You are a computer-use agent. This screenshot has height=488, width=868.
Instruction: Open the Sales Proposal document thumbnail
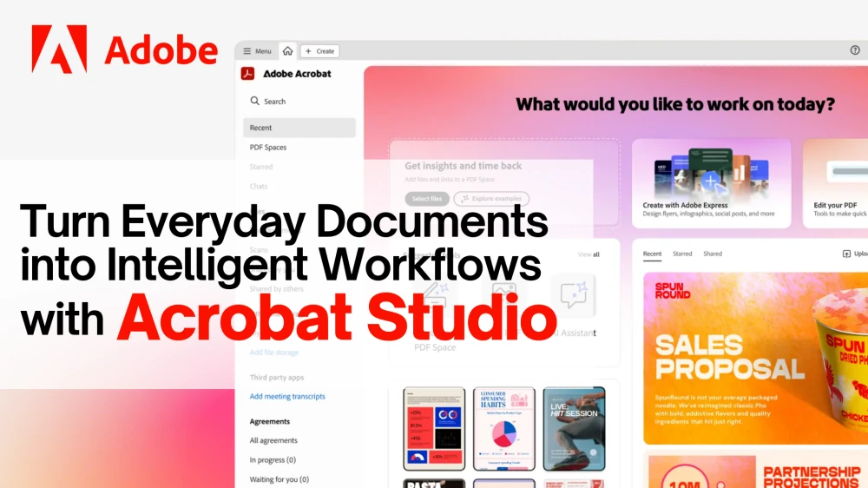(756, 359)
